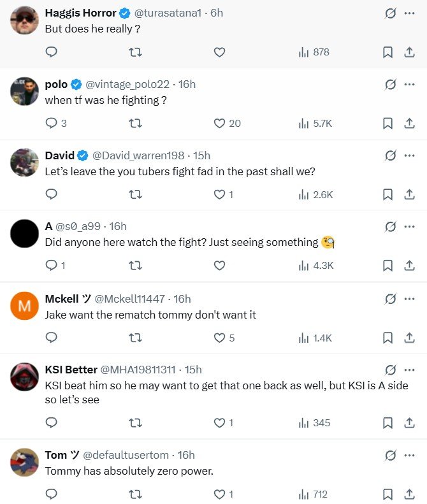Expand more options on Tom's tweet
The height and width of the screenshot is (504, 427).
(x=410, y=455)
